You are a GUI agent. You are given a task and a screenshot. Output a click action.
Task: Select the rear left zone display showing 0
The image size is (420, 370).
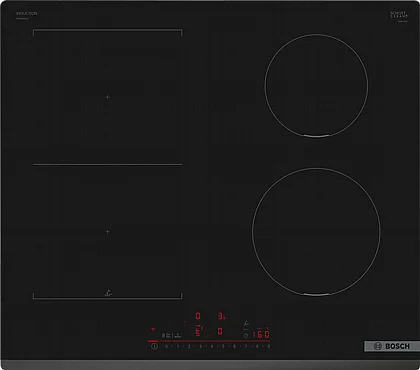point(198,316)
